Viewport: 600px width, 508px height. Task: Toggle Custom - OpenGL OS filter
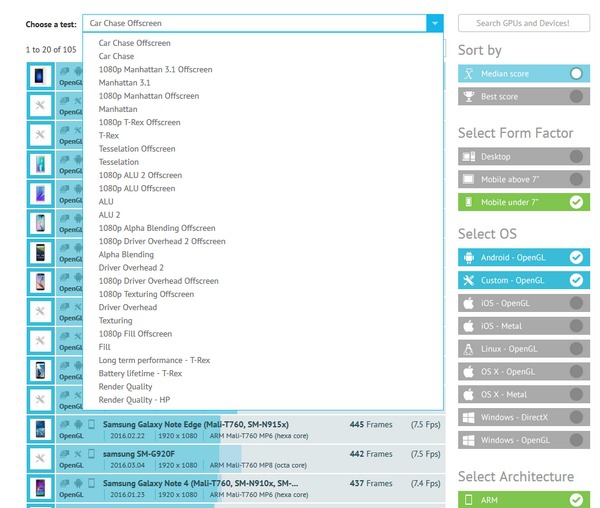[523, 280]
